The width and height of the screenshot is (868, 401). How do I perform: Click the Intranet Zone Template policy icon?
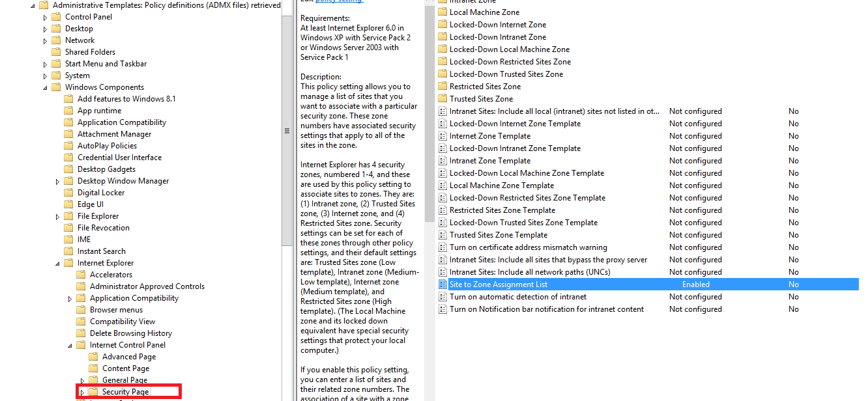(x=443, y=161)
